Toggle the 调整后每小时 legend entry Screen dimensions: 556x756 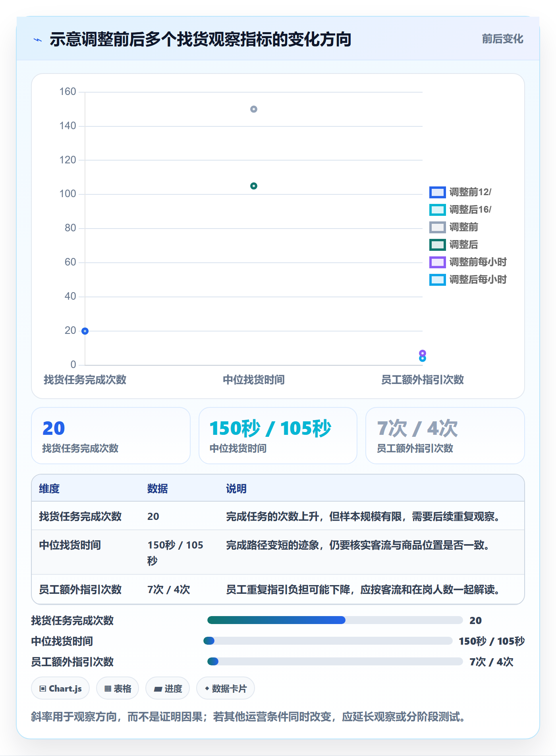468,280
